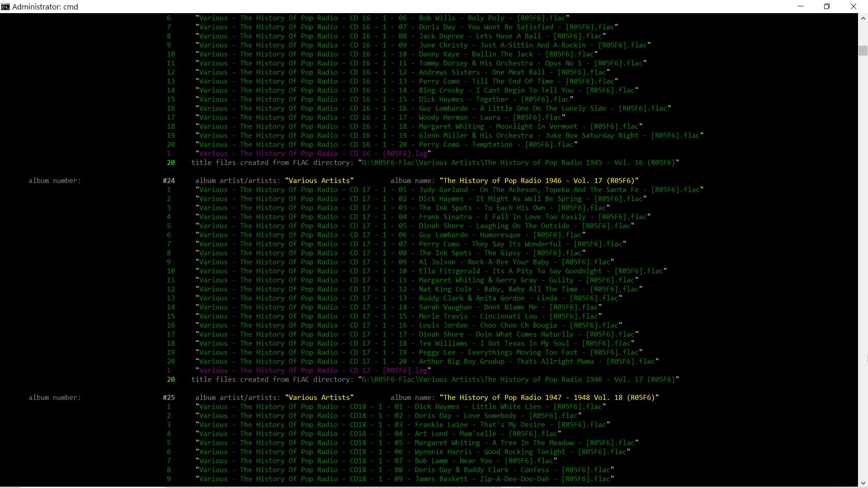Click the scrollbar down arrow
The image size is (868, 488).
click(863, 483)
